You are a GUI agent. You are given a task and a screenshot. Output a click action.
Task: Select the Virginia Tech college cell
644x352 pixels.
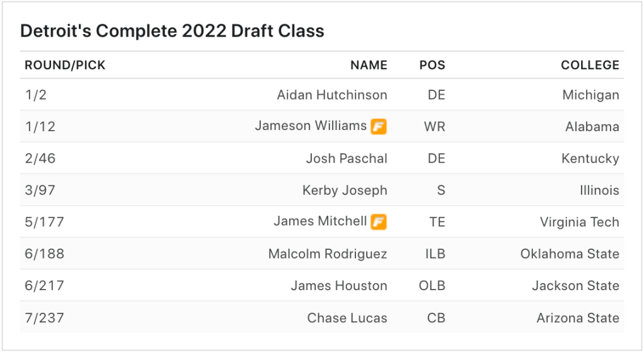(579, 222)
